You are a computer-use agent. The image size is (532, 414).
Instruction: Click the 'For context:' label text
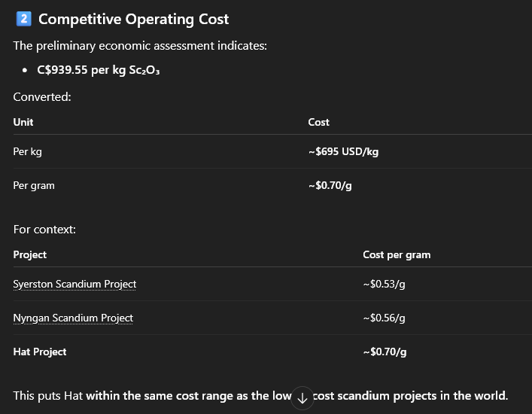pyautogui.click(x=44, y=229)
